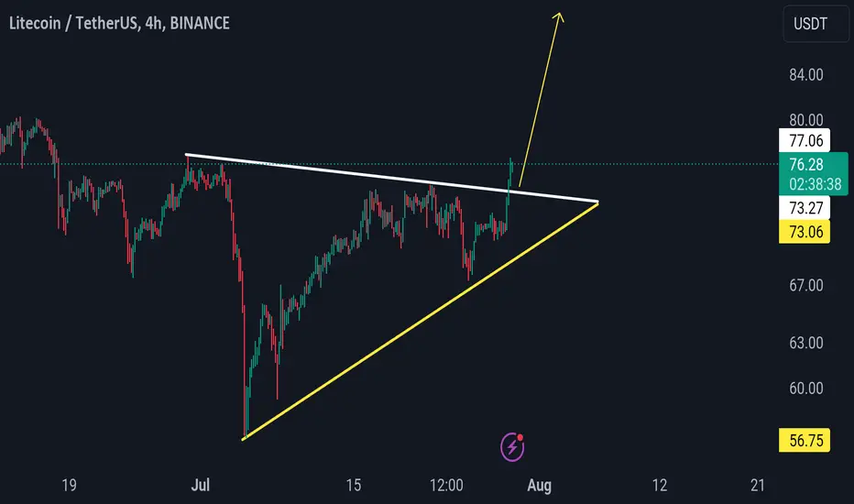
Task: Click the 12 date label on time axis
Action: (x=660, y=485)
